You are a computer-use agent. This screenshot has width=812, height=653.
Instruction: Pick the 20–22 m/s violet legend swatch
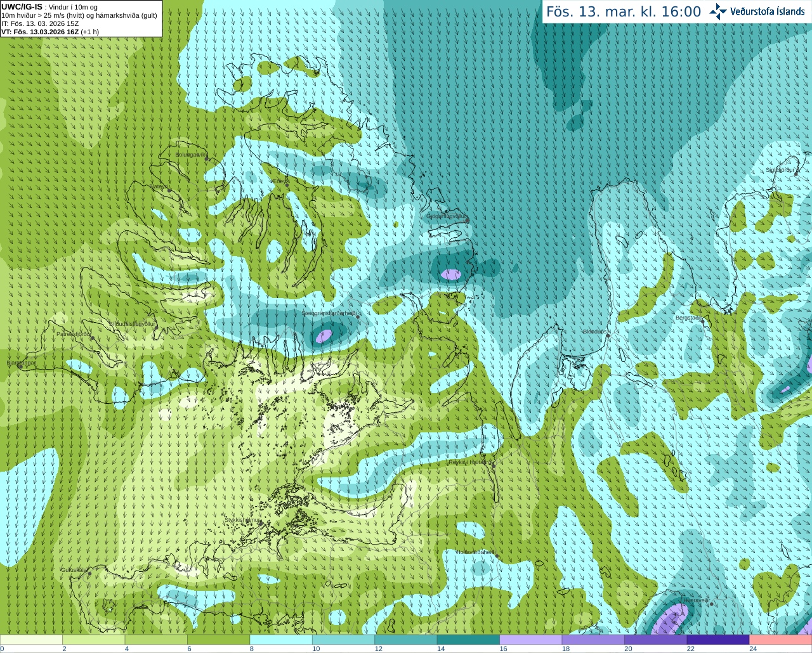pyautogui.click(x=655, y=640)
